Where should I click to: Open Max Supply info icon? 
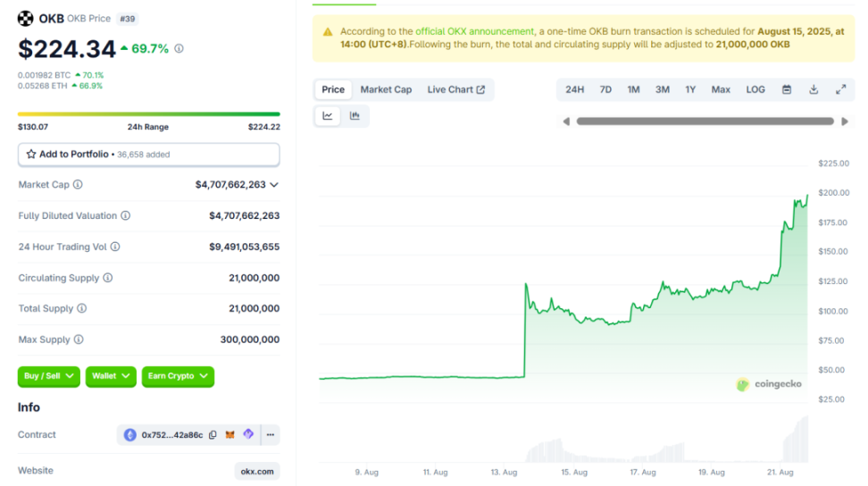click(79, 339)
